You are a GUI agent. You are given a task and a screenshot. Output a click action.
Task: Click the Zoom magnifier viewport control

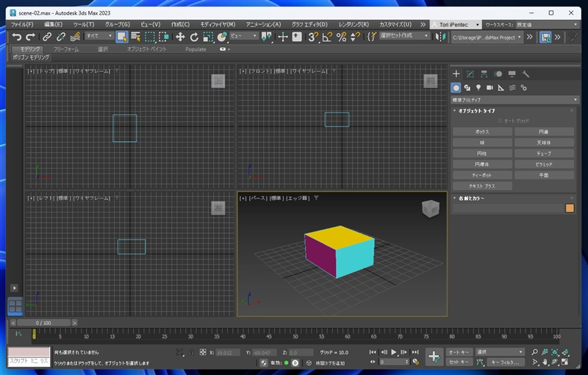coord(534,351)
